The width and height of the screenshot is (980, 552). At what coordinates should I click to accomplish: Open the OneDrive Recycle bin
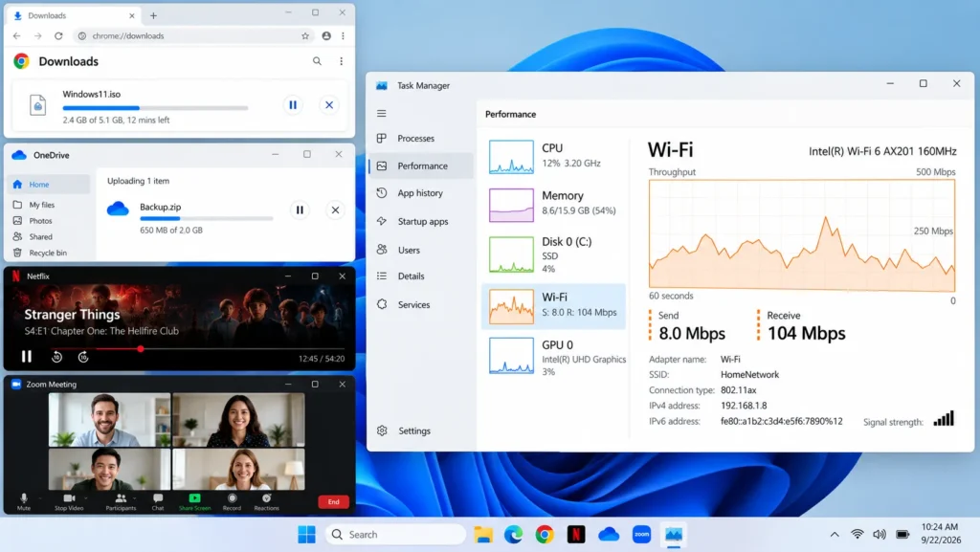pyautogui.click(x=49, y=253)
